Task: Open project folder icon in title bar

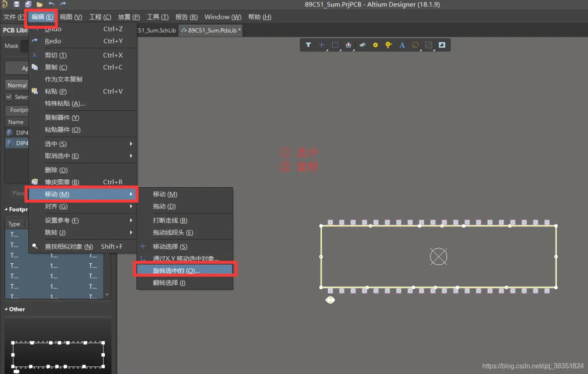Action: click(x=39, y=4)
